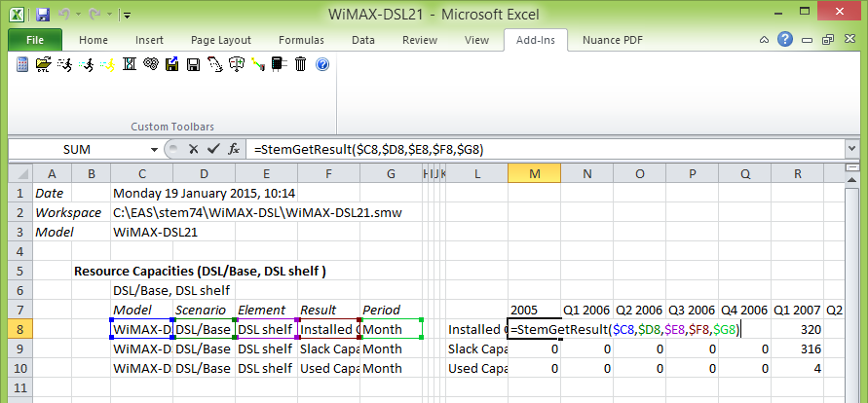Viewport: 868px width, 403px height.
Task: Switch to the Data ribbon tab
Action: (363, 40)
